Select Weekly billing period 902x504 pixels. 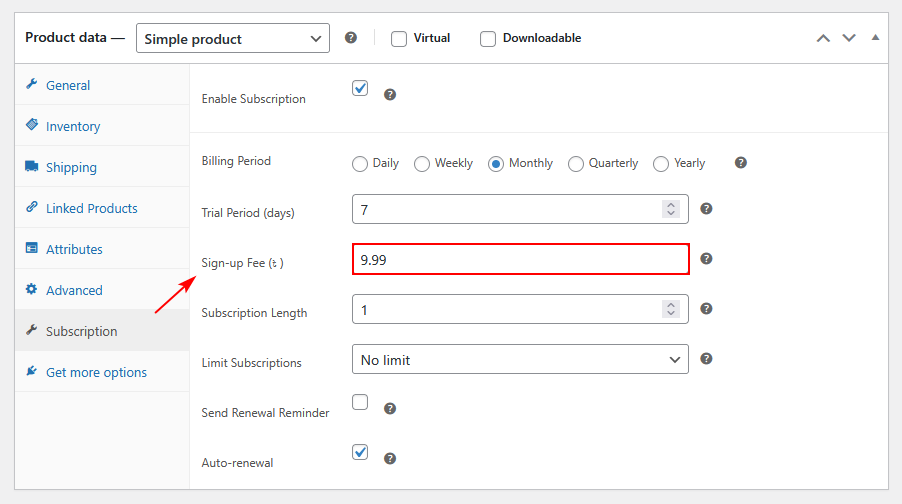tap(422, 164)
